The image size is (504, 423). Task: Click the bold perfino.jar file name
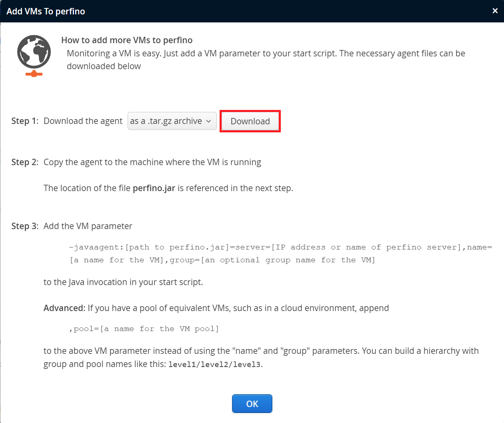154,188
